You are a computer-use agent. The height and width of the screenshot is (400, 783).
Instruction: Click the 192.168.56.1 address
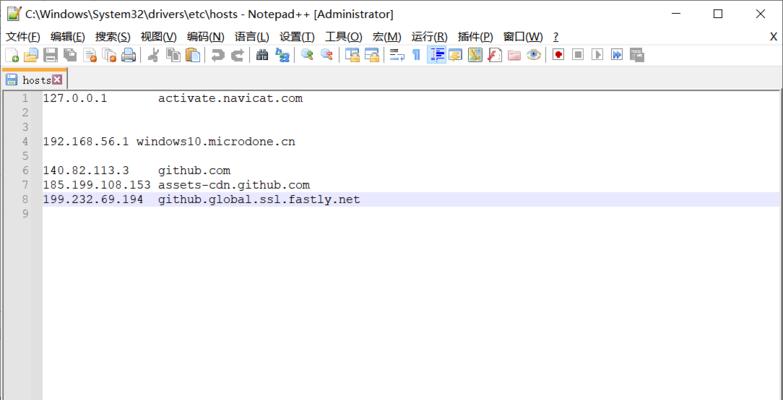(x=86, y=142)
